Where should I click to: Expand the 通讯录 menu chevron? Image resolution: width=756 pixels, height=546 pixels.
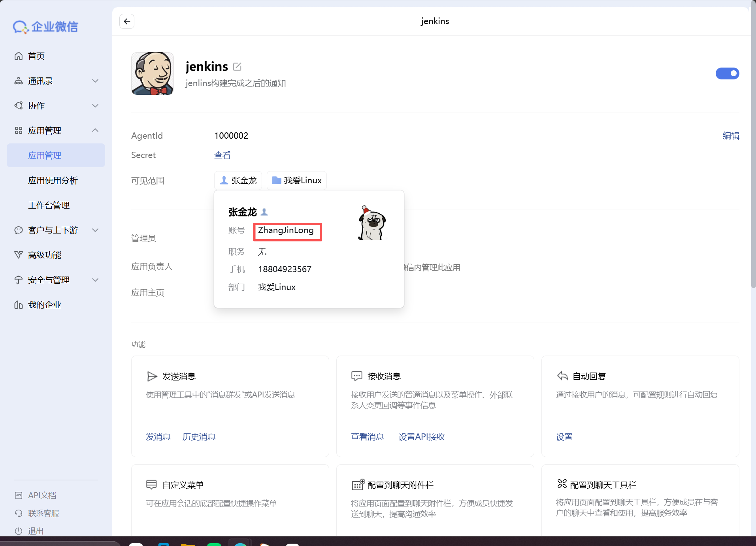coord(95,81)
